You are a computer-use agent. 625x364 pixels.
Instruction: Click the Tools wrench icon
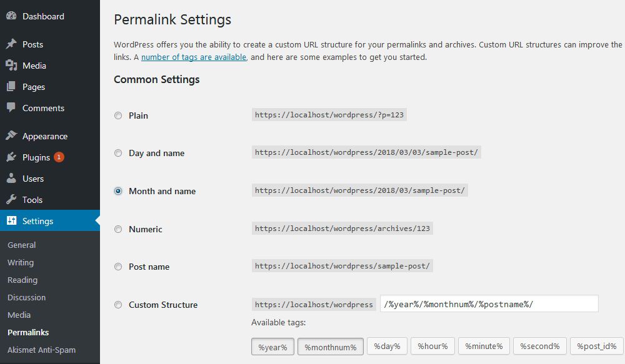click(x=11, y=199)
